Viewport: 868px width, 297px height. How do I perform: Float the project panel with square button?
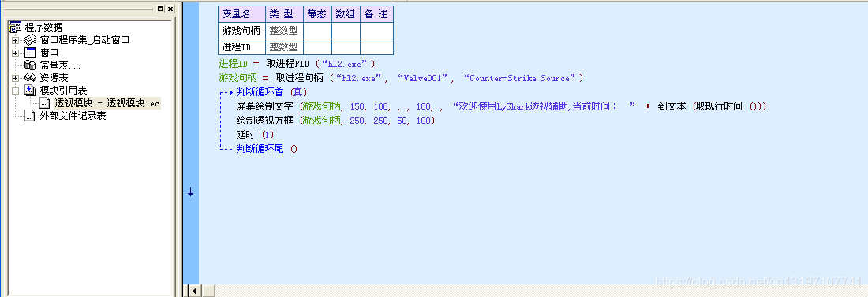pos(160,9)
